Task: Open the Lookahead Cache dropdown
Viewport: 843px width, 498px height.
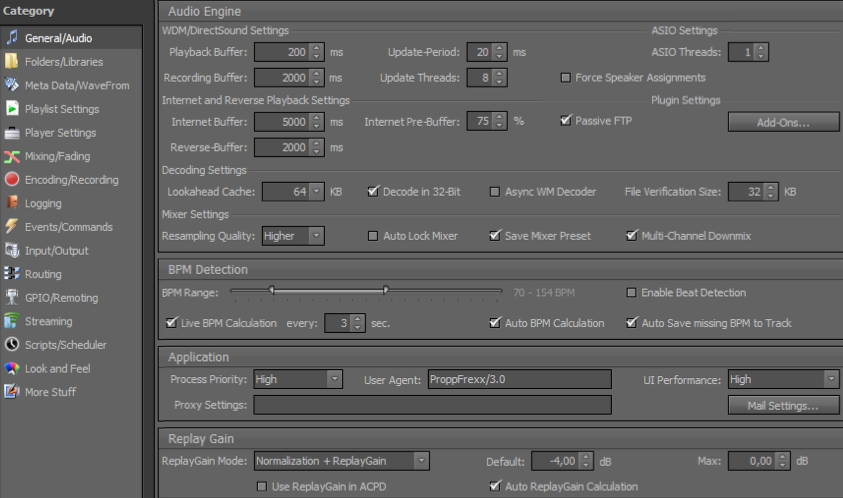Action: [317, 191]
